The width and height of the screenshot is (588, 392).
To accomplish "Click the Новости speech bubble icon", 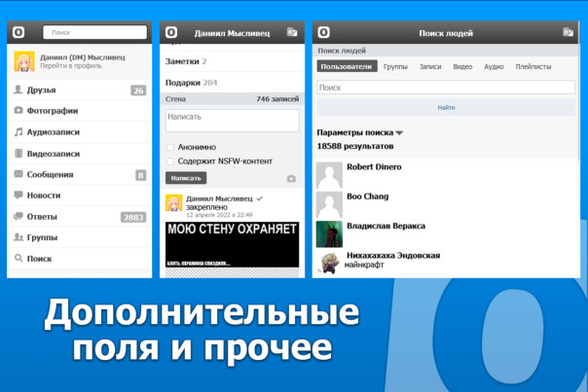I will (x=18, y=195).
